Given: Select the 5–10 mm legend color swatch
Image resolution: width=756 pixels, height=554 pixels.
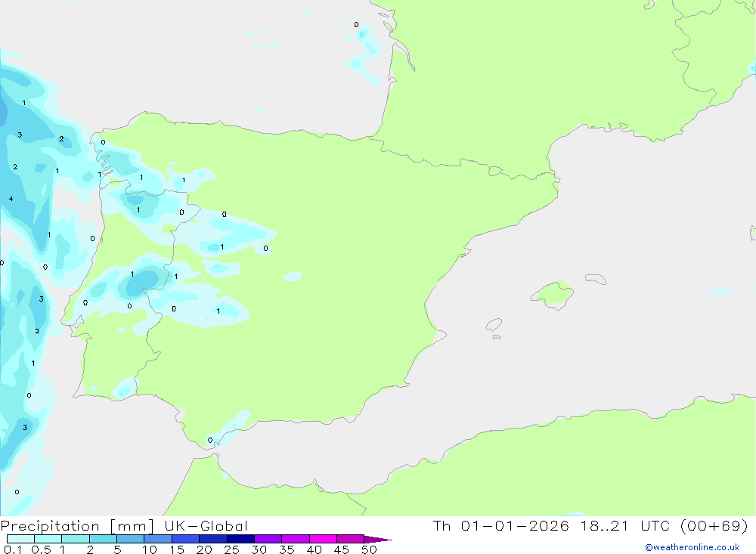Looking at the screenshot, I should pos(130,539).
